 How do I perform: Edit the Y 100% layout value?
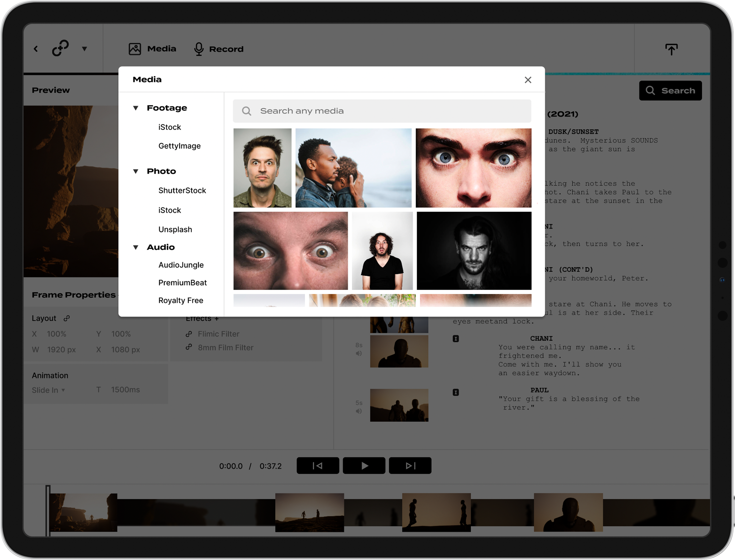[121, 334]
